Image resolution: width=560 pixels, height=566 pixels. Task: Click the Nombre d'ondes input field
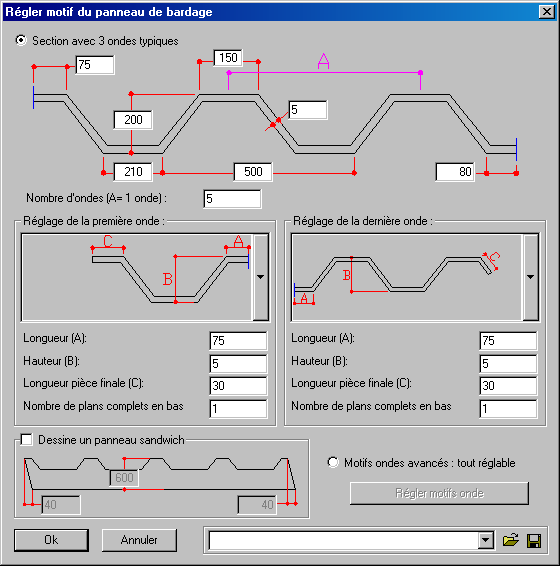point(233,199)
